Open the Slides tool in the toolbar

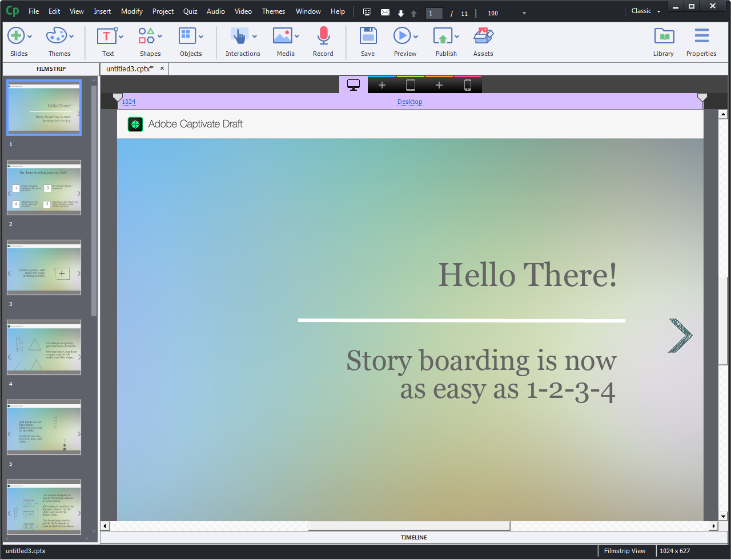pyautogui.click(x=16, y=37)
